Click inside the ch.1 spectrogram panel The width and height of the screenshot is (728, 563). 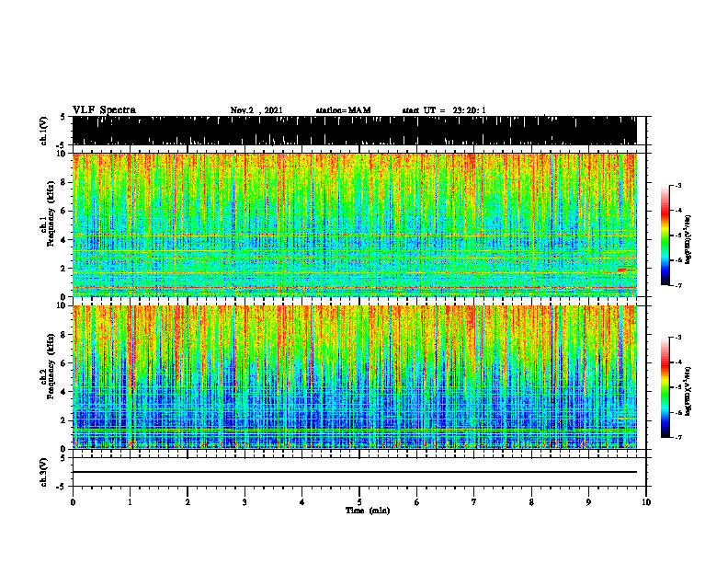[355, 224]
